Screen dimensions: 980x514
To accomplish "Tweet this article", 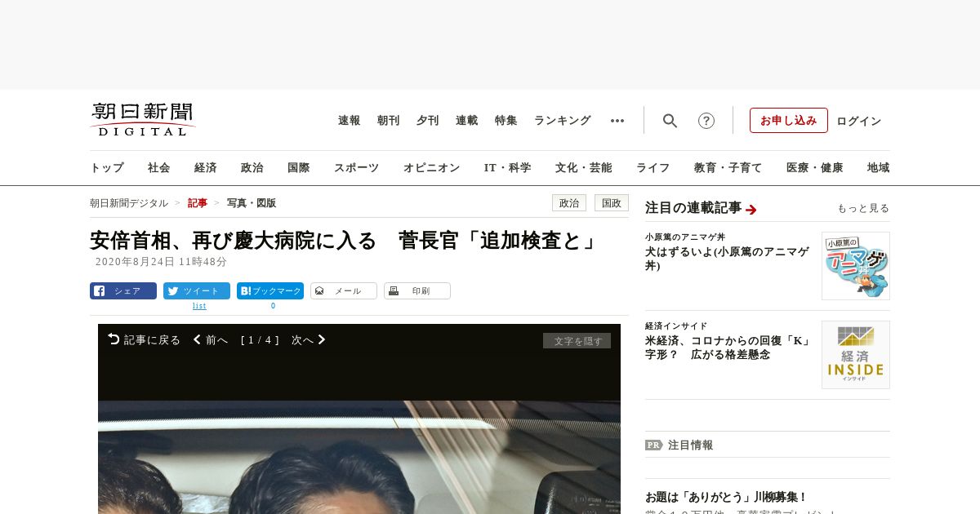I will [197, 290].
